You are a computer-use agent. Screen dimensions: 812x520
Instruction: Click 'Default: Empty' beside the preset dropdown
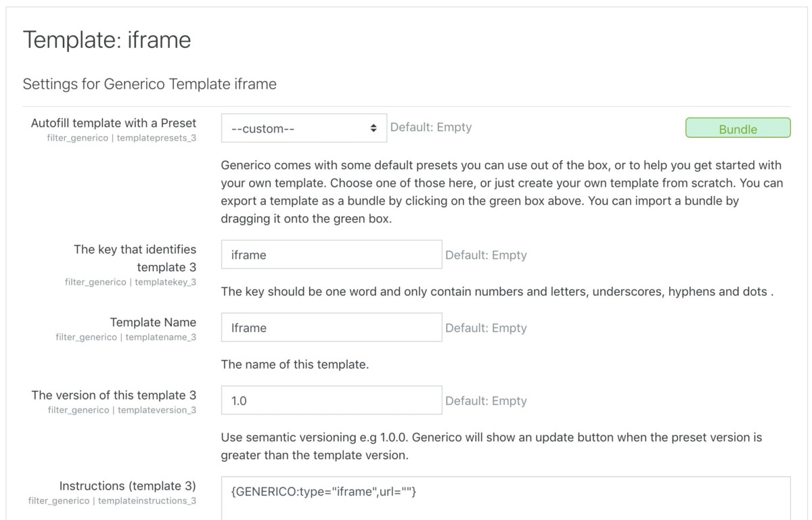pyautogui.click(x=431, y=127)
